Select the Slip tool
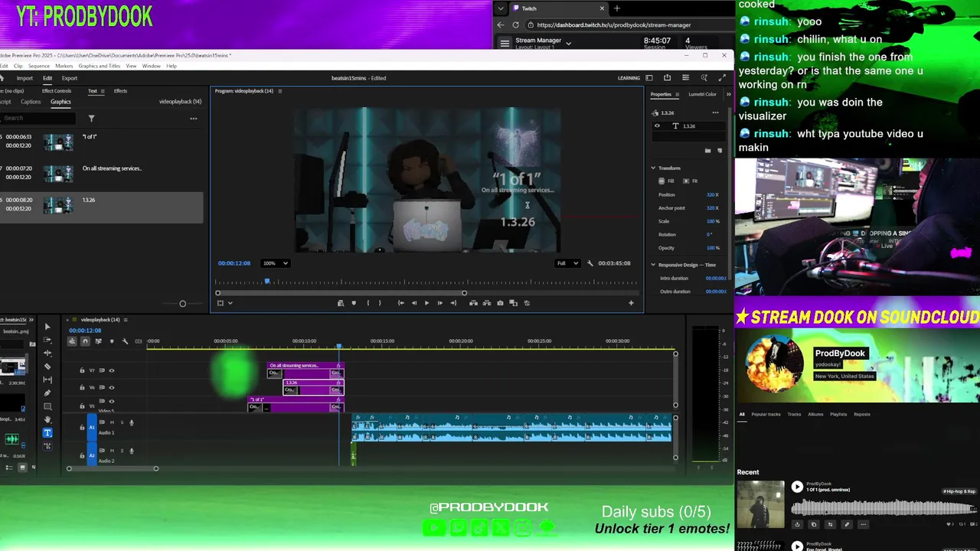Image resolution: width=980 pixels, height=551 pixels. pos(47,380)
